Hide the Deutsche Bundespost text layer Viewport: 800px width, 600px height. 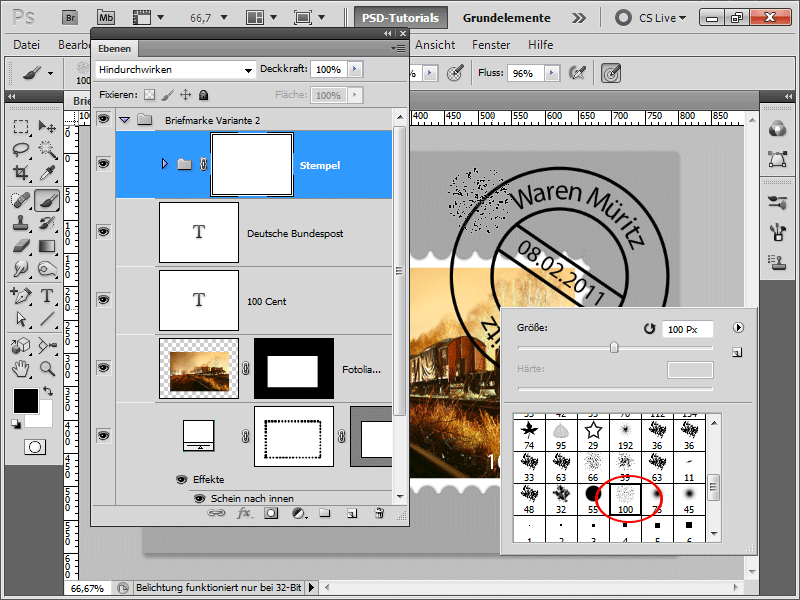click(104, 232)
